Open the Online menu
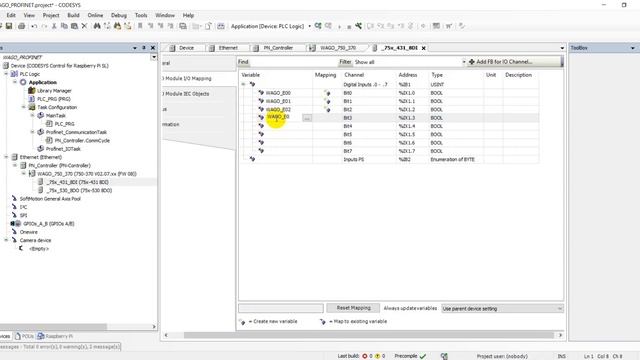 pyautogui.click(x=95, y=15)
